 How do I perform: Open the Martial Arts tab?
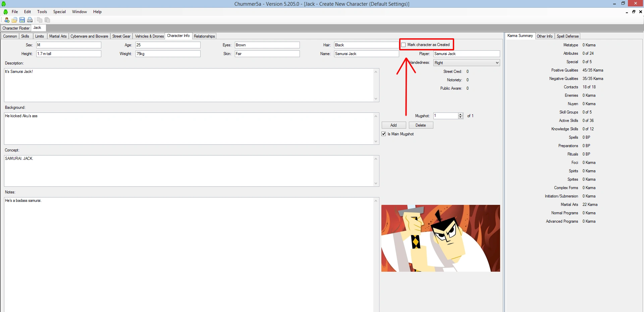click(x=58, y=36)
